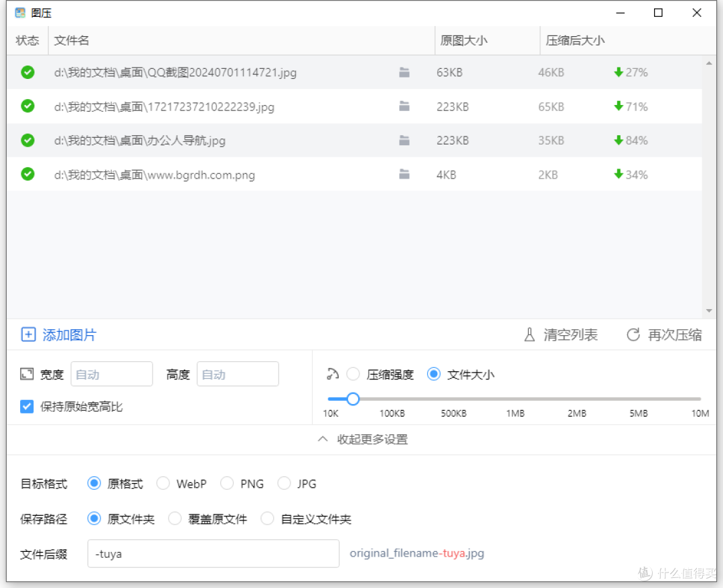723x588 pixels.
Task: Click the 再次压缩 refresh icon
Action: tap(633, 335)
